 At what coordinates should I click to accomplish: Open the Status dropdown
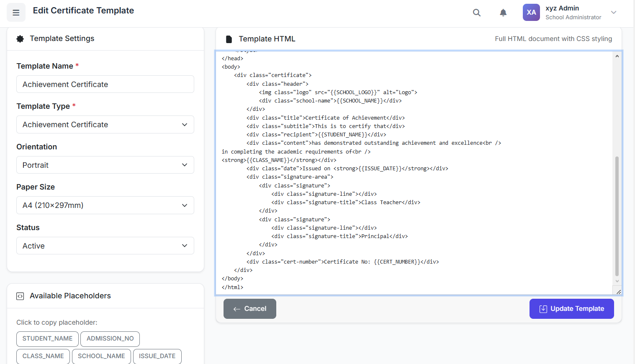[x=105, y=246]
